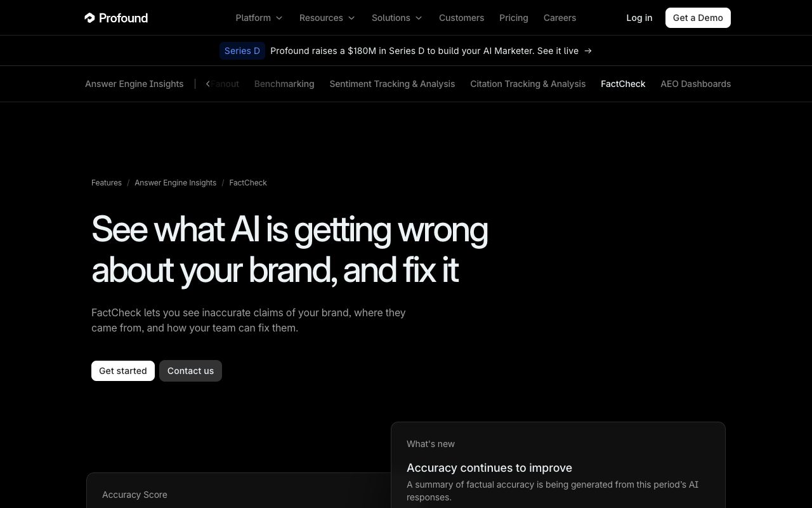This screenshot has height=508, width=812.
Task: Click the Log in link
Action: point(639,18)
